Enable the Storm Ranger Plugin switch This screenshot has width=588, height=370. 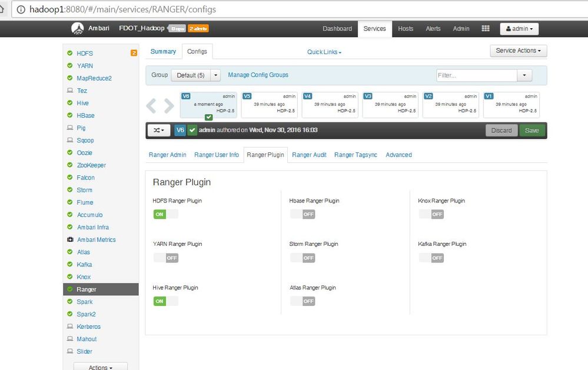[x=303, y=258]
